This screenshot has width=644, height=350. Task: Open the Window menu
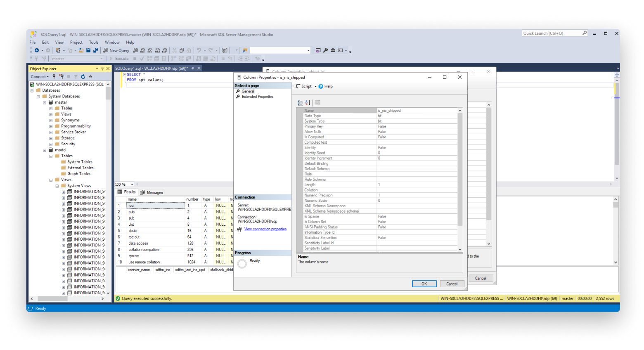[x=112, y=42]
